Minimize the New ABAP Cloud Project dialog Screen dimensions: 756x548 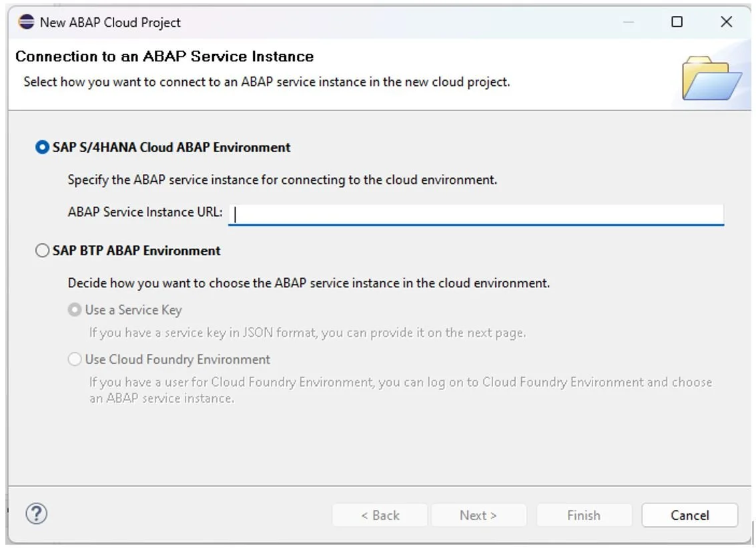628,22
